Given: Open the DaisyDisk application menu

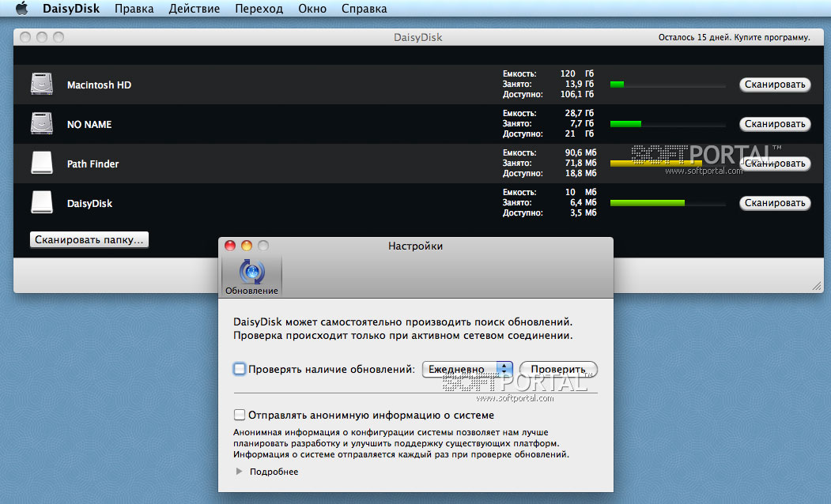Looking at the screenshot, I should pyautogui.click(x=71, y=9).
